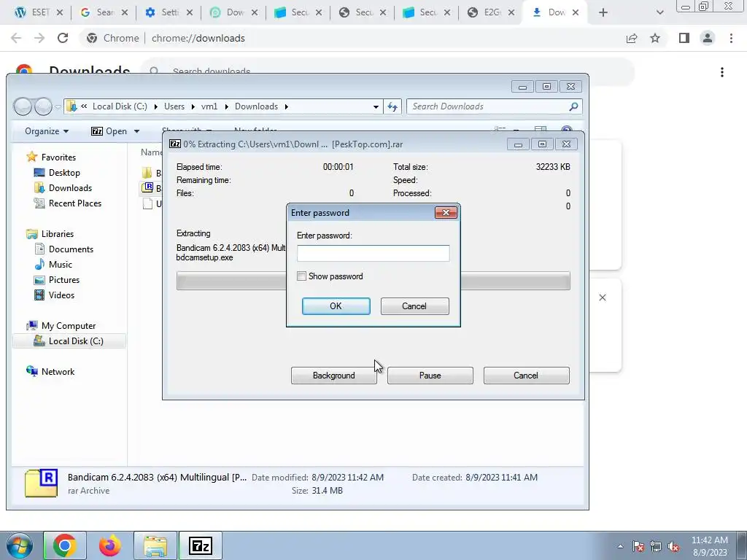747x560 pixels.
Task: Open File Explorer taskbar button
Action: (155, 545)
